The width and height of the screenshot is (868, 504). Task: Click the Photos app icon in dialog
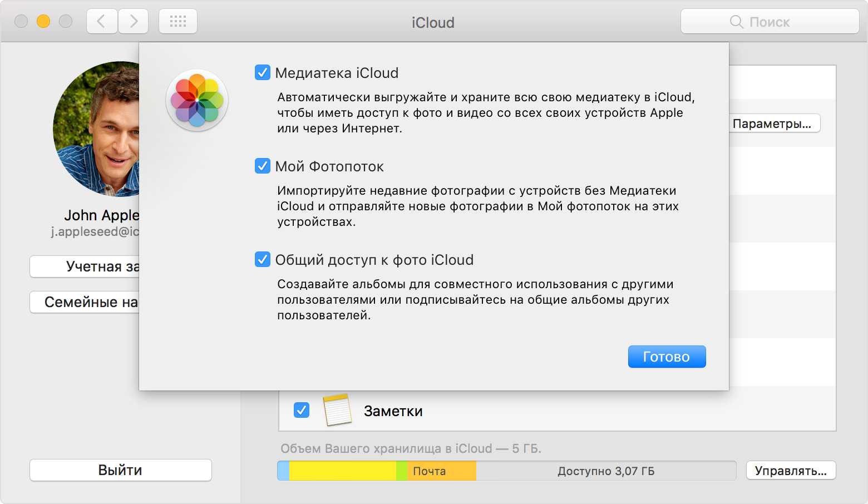[x=197, y=101]
